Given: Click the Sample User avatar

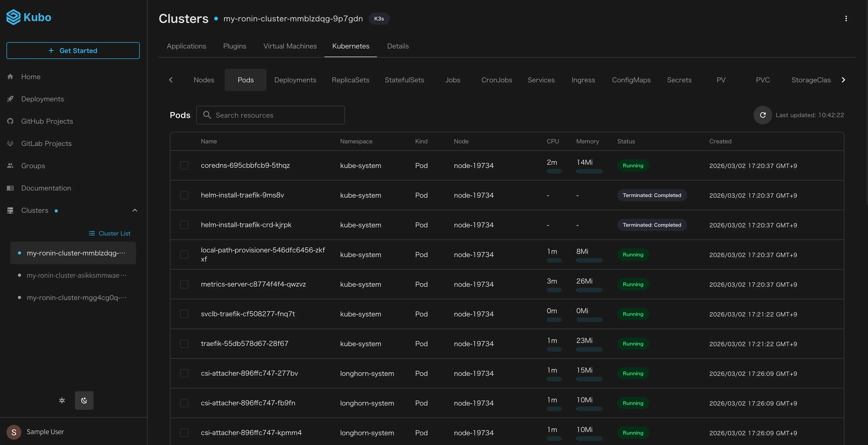Looking at the screenshot, I should [x=14, y=432].
